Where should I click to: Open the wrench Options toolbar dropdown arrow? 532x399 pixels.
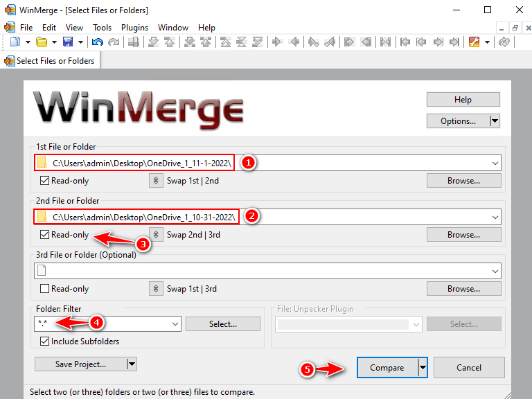click(x=487, y=42)
